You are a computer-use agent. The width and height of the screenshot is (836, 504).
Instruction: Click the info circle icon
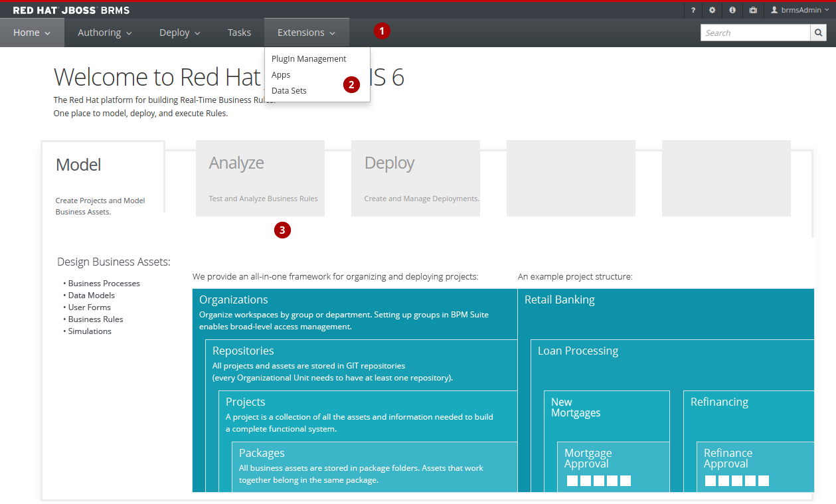click(732, 10)
